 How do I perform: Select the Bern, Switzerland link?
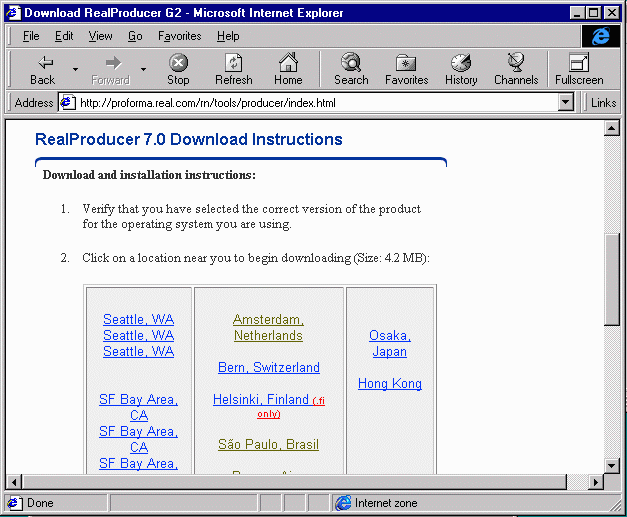click(x=269, y=367)
